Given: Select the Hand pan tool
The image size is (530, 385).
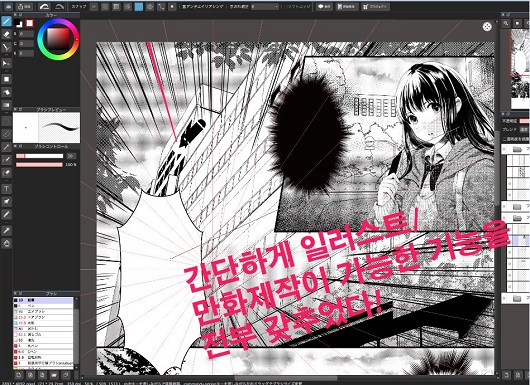Looking at the screenshot, I should (x=6, y=243).
